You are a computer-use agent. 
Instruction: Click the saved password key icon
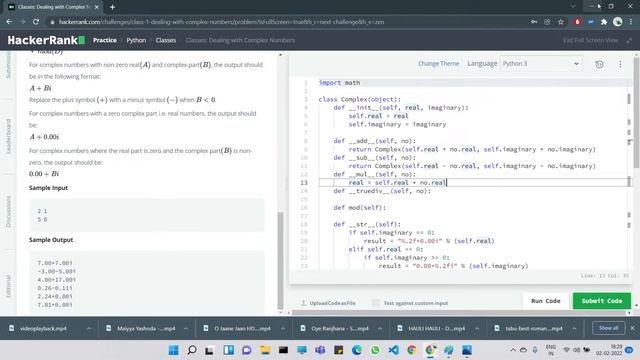pyautogui.click(x=534, y=22)
